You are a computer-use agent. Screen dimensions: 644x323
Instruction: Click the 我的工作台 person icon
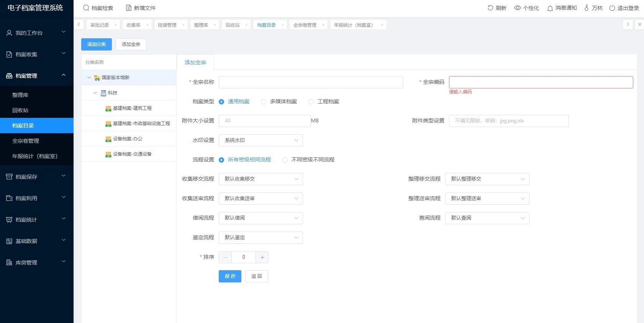[x=9, y=33]
